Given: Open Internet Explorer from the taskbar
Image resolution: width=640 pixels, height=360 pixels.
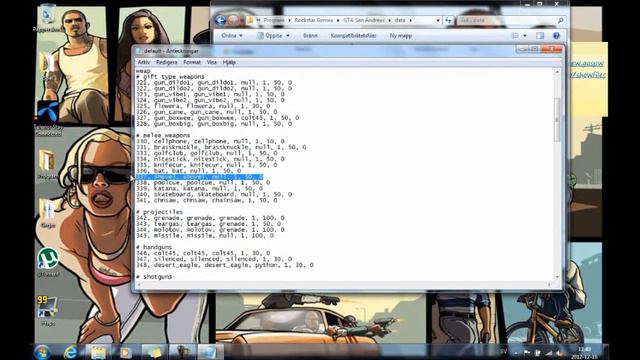Looking at the screenshot, I should pos(71,352).
